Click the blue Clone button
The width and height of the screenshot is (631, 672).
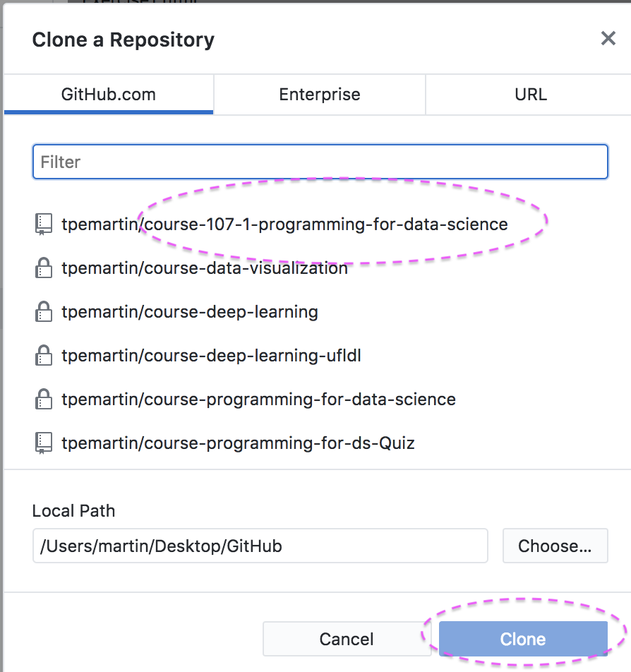[x=523, y=639]
